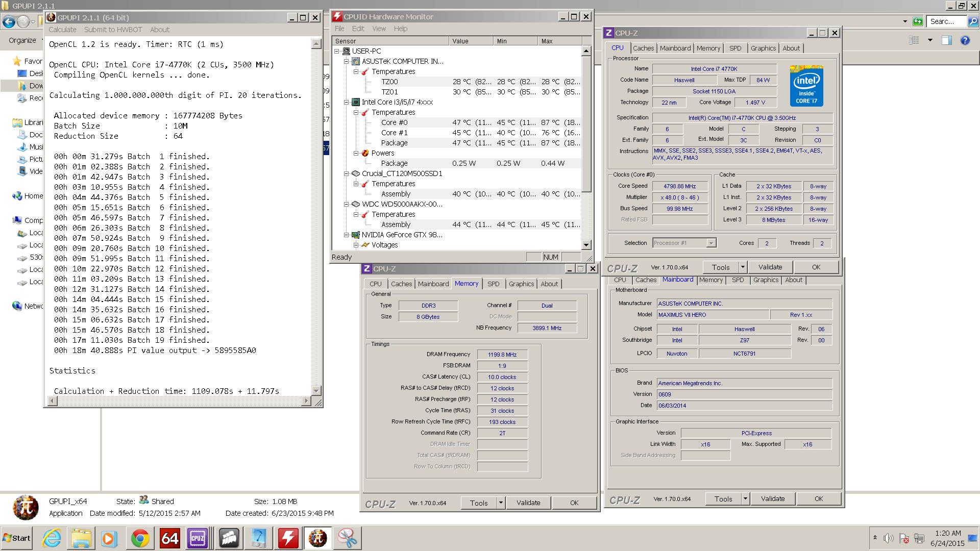Click the Explorer help question mark icon

(965, 40)
